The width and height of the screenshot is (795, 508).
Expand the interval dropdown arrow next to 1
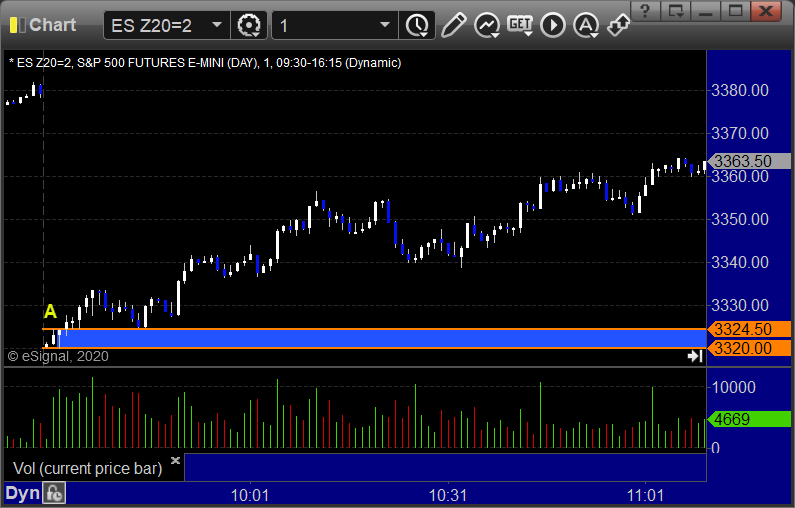point(385,25)
